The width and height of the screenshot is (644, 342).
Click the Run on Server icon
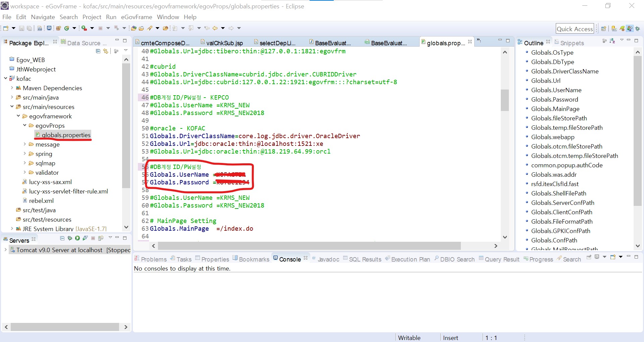point(84,28)
